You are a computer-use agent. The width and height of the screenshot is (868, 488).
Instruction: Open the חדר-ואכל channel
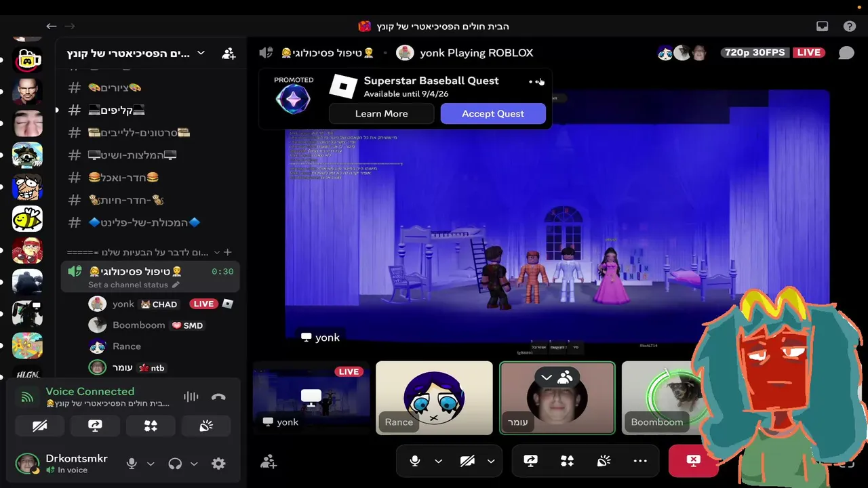coord(149,177)
